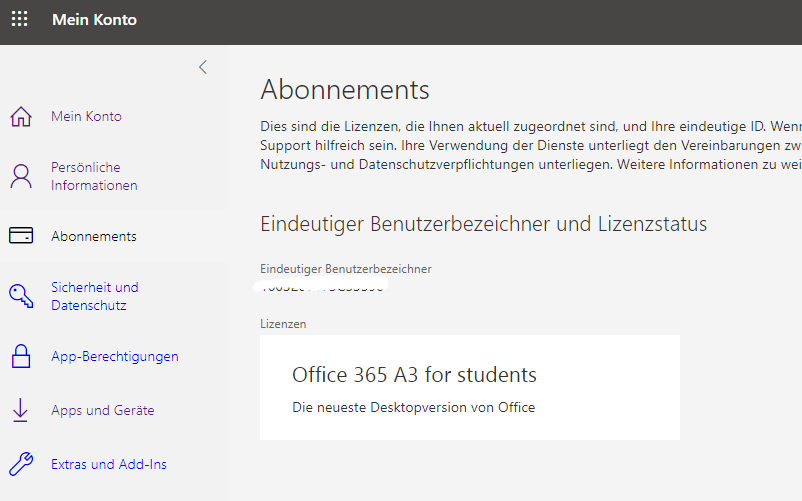802x501 pixels.
Task: Click the Abonnements page heading
Action: pyautogui.click(x=345, y=90)
